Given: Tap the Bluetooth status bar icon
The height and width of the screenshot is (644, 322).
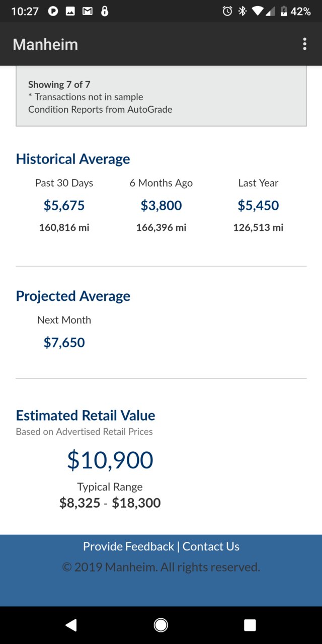Looking at the screenshot, I should (243, 11).
